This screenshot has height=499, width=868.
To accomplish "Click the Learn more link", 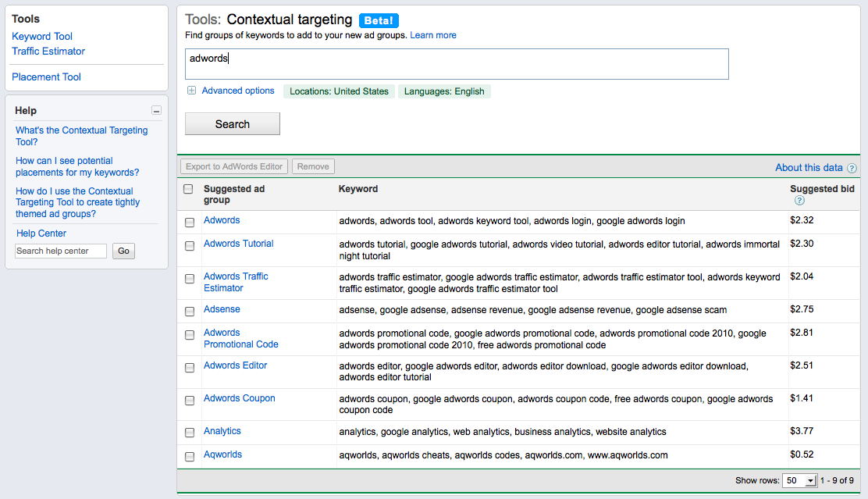I will (x=433, y=35).
